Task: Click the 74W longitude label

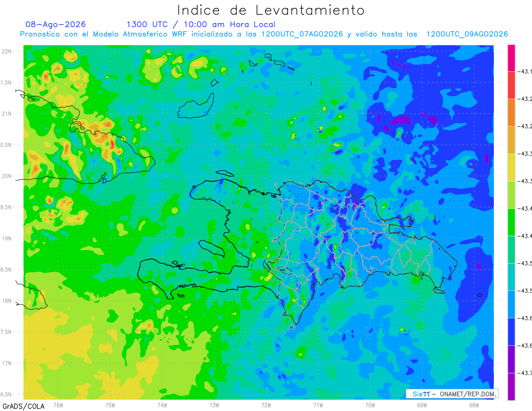Action: click(x=162, y=404)
